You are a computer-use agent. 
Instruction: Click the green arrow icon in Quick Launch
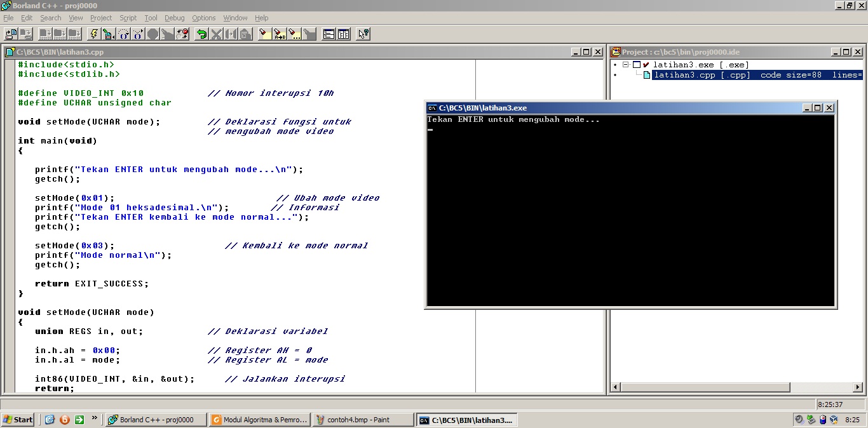[x=79, y=420]
